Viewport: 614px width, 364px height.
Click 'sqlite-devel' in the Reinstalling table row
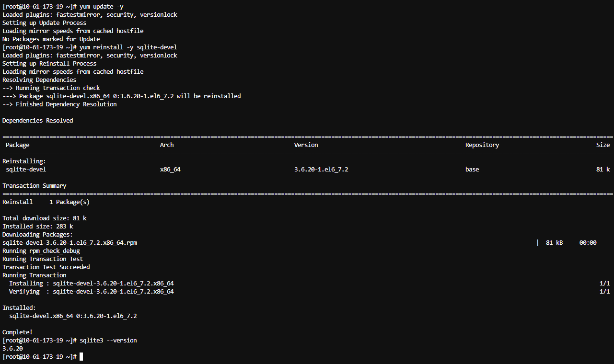pos(26,169)
